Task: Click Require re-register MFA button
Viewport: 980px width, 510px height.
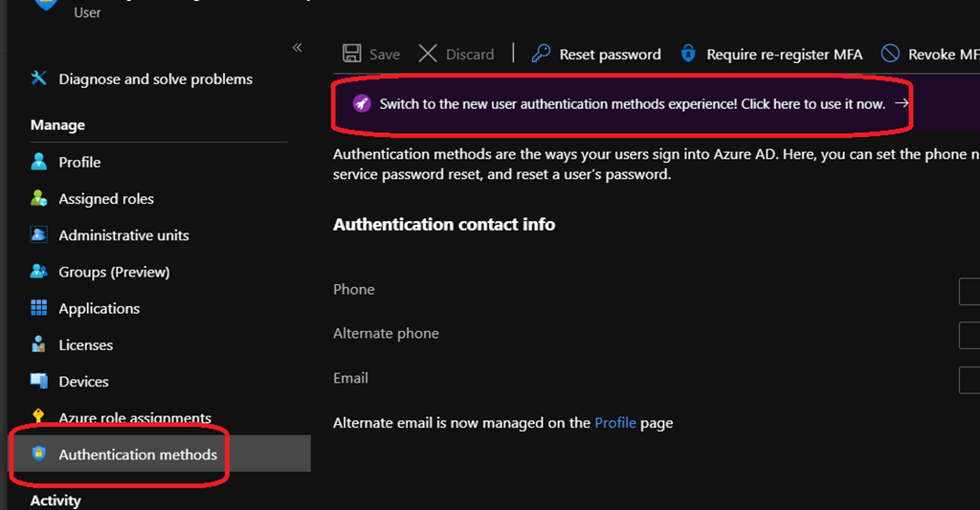Action: click(771, 55)
